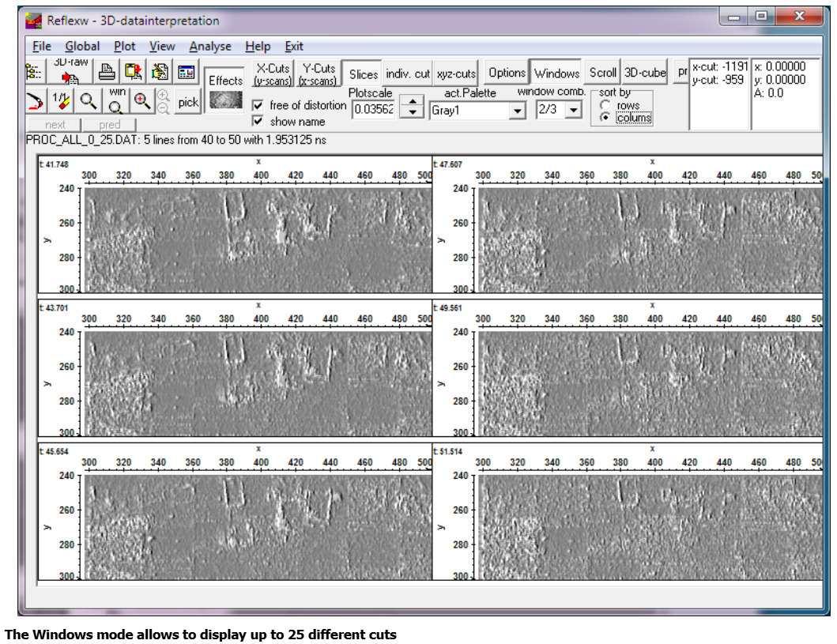Open the tree structure icon
The width and height of the screenshot is (837, 644).
[34, 73]
